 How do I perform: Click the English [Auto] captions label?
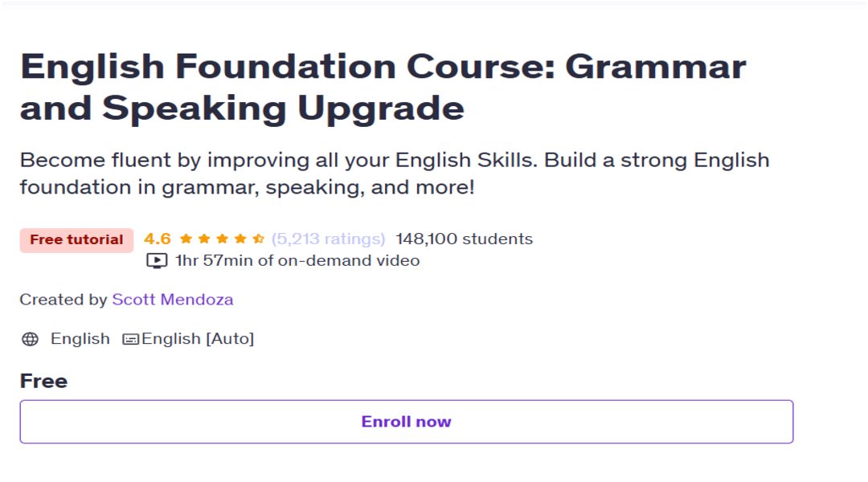pos(198,339)
